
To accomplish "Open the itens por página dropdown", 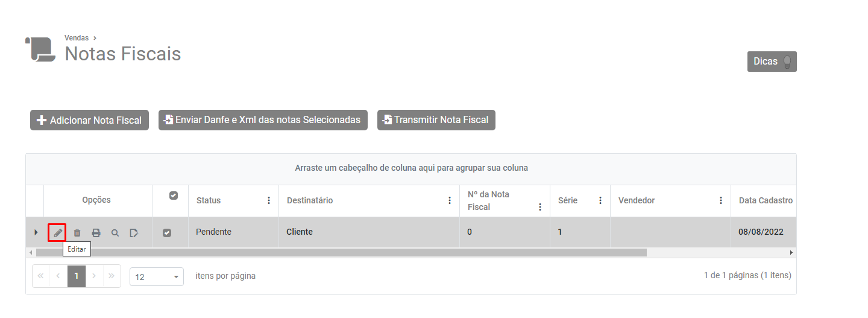I will (157, 276).
